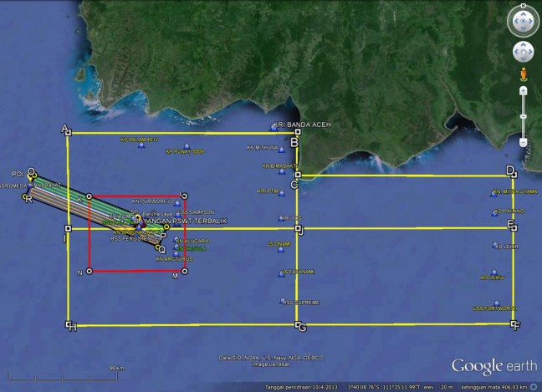Select the KP PUNAY 5009 ship placemark
Viewport: 542px width, 392px height.
click(187, 146)
